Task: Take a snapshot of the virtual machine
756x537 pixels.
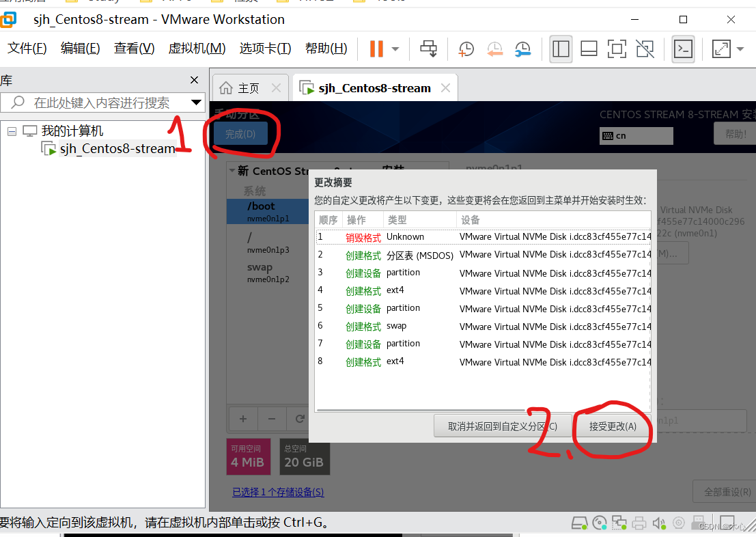Action: [x=466, y=49]
